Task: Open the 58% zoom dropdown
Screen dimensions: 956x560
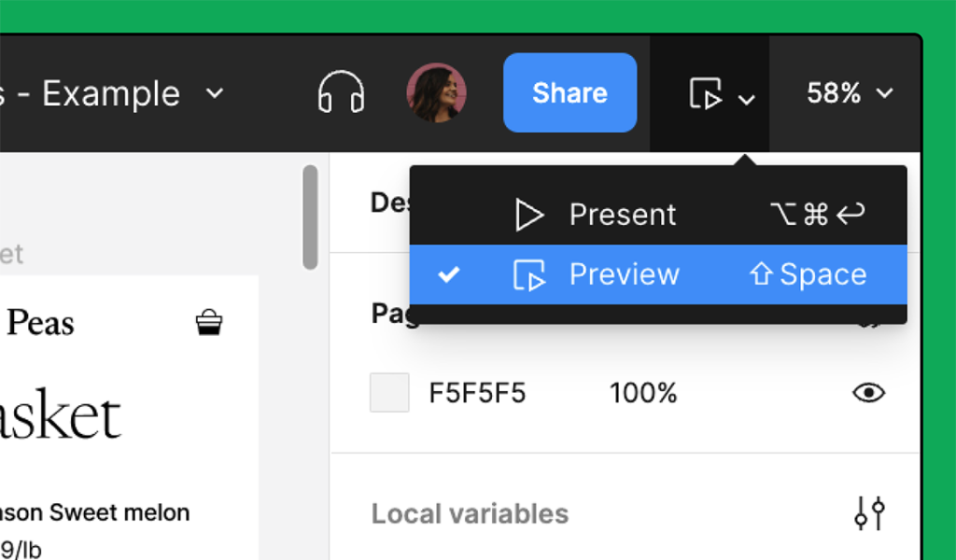Action: (x=850, y=93)
